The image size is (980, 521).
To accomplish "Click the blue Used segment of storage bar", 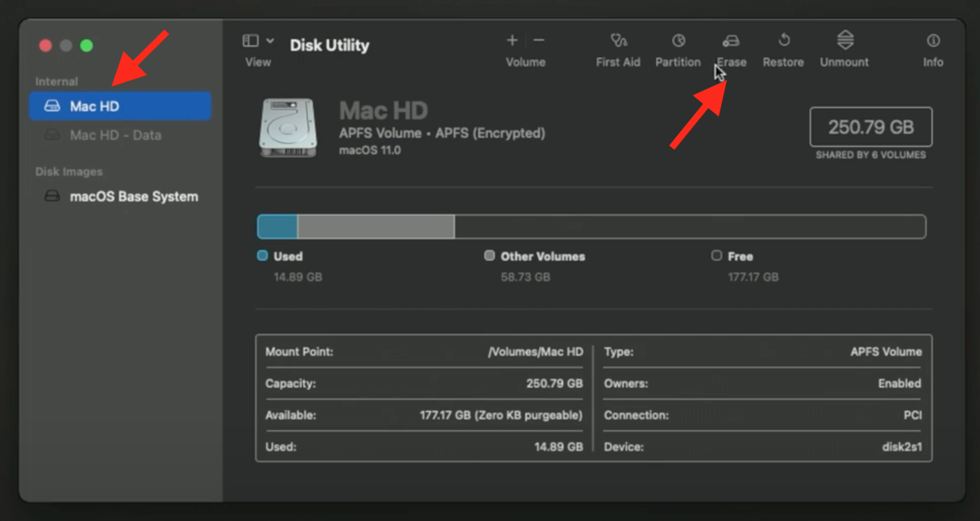I will pos(278,227).
